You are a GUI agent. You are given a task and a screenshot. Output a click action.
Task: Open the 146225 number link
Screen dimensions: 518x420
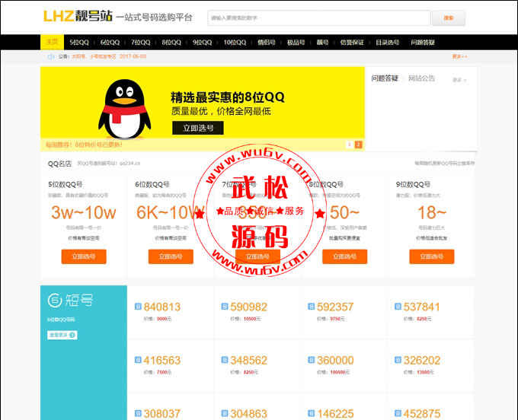pos(335,413)
